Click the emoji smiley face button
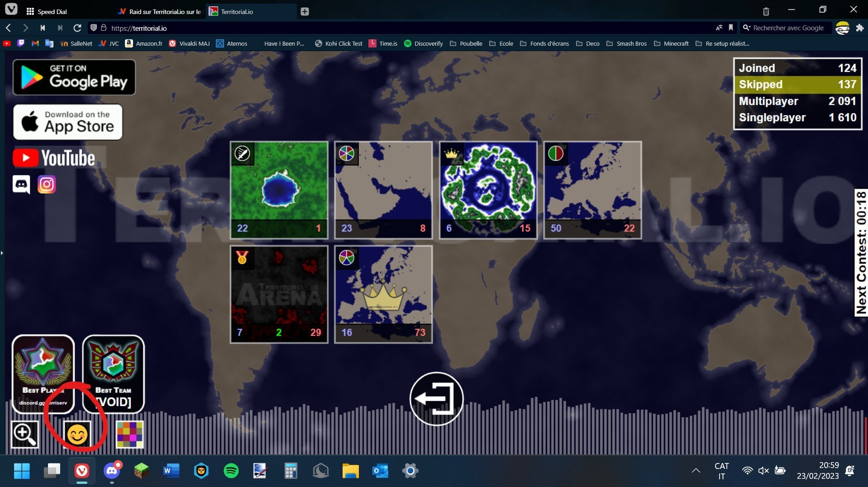The width and height of the screenshot is (868, 487). [77, 435]
